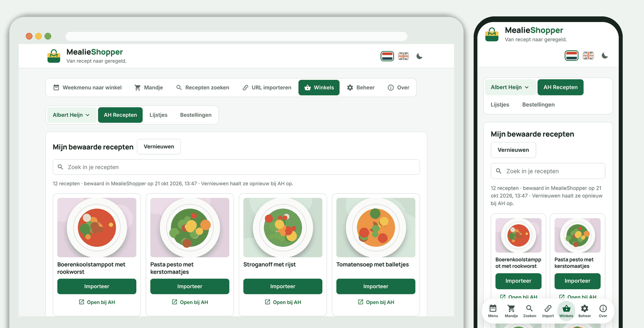Open the Over info tab in desktop nav

pyautogui.click(x=398, y=88)
